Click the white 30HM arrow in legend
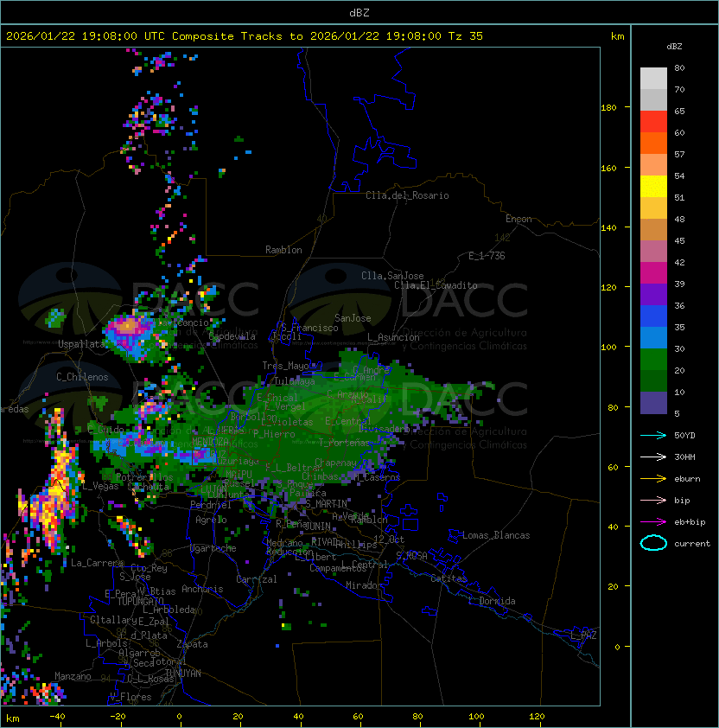Screen dimensions: 719x728 tap(653, 457)
